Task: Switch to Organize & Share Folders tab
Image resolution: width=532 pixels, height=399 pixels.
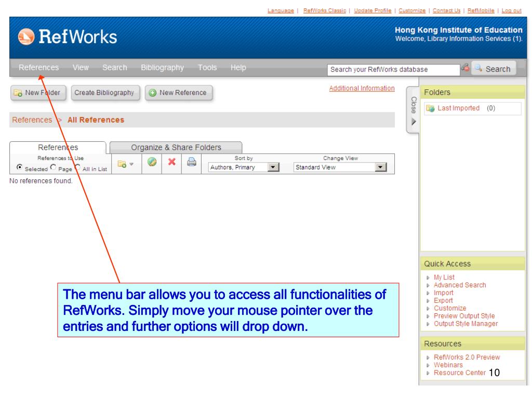Action: point(176,147)
